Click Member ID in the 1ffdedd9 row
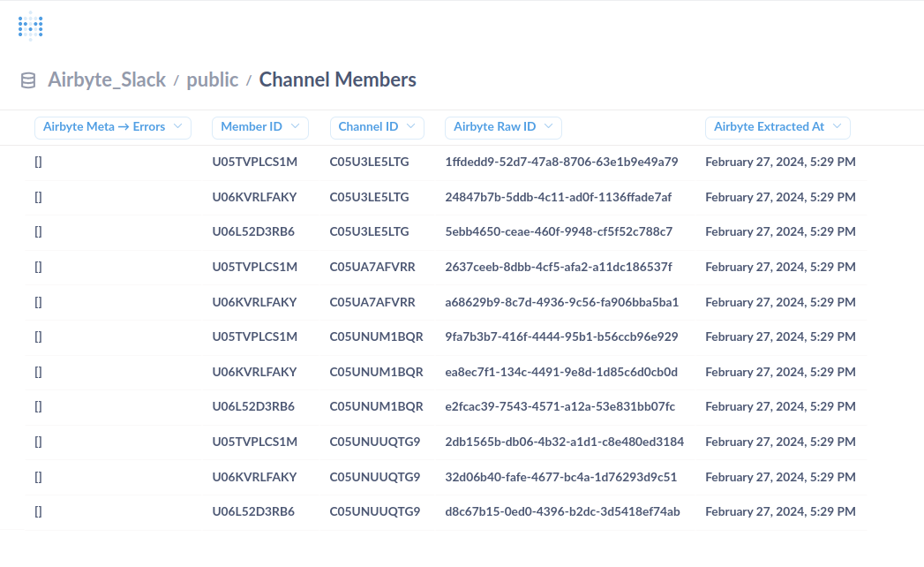924x567 pixels. 254,162
